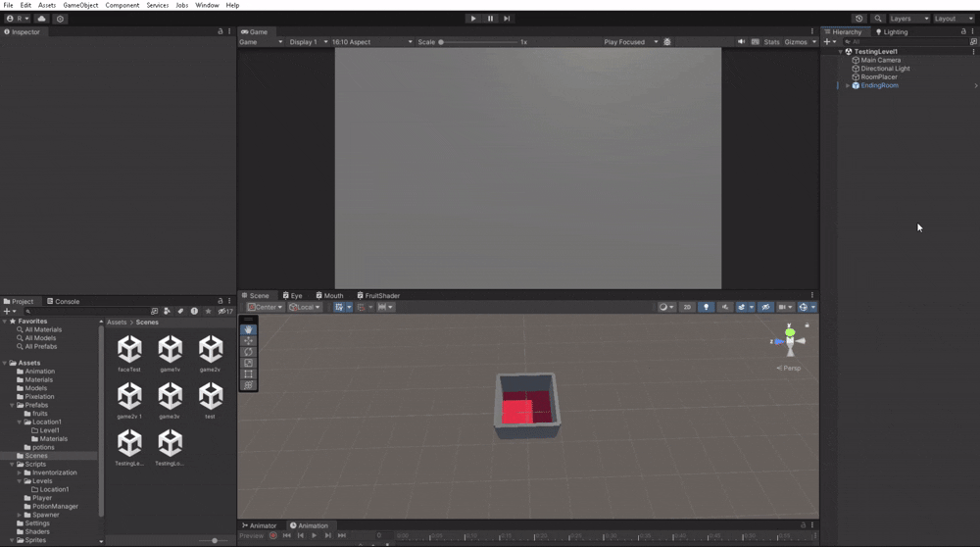The width and height of the screenshot is (980, 547).
Task: Collapse the Prefabs folder in Project
Action: [12, 405]
